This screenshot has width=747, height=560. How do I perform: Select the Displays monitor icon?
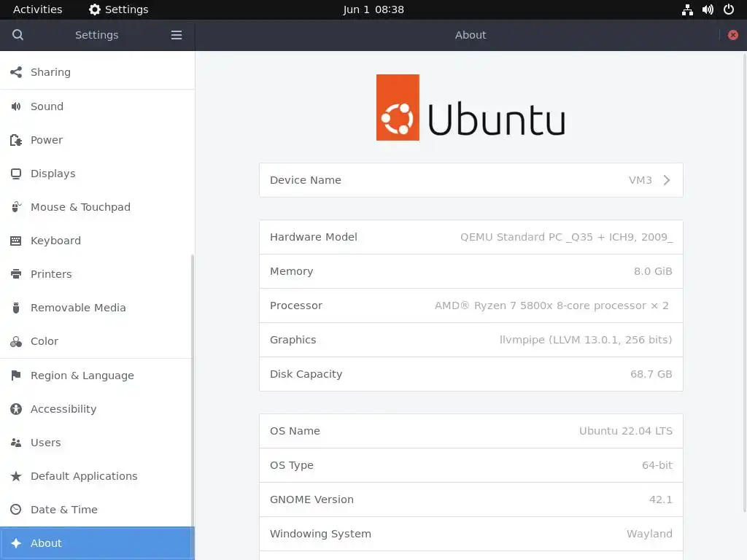16,174
